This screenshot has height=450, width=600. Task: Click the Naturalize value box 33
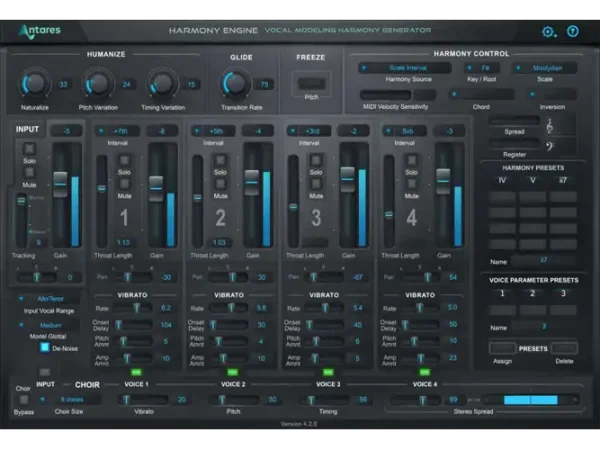pos(63,85)
